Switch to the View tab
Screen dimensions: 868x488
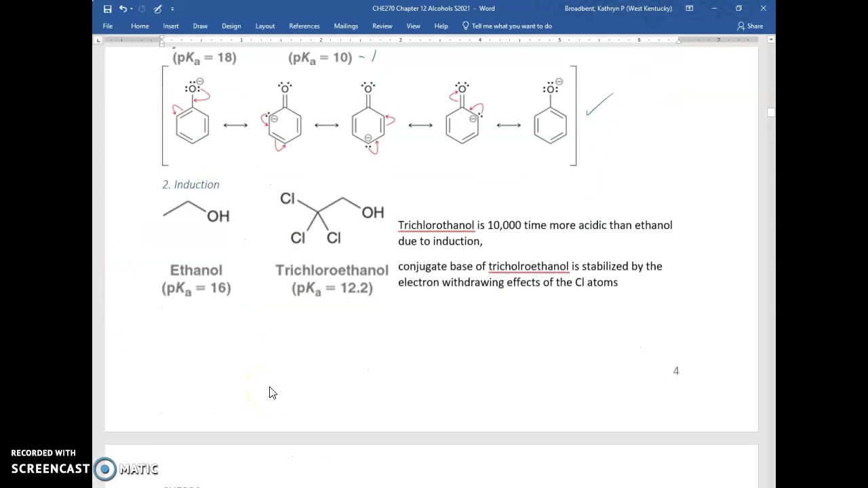click(413, 26)
